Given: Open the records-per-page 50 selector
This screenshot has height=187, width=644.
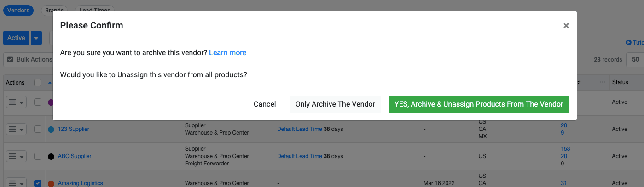Looking at the screenshot, I should 636,59.
